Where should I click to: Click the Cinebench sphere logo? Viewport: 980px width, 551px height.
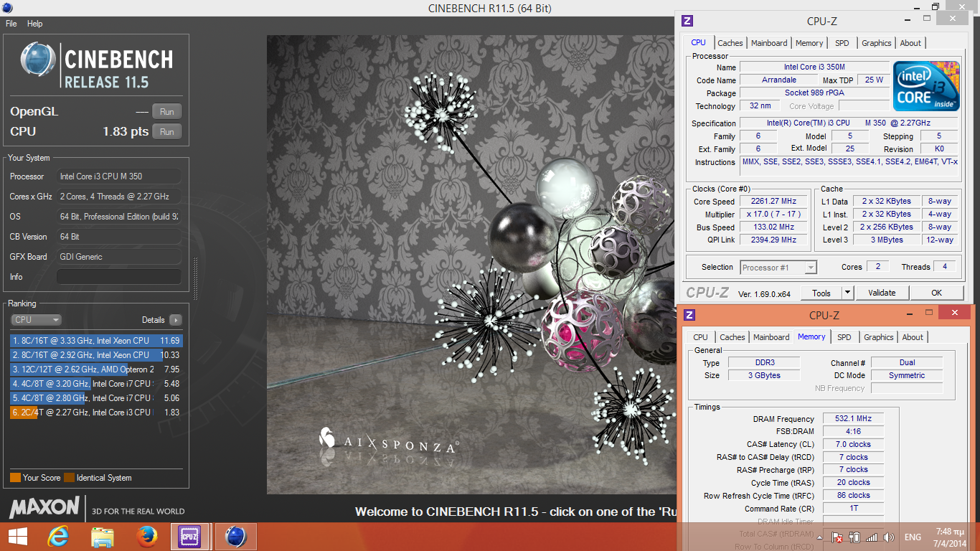tap(38, 60)
